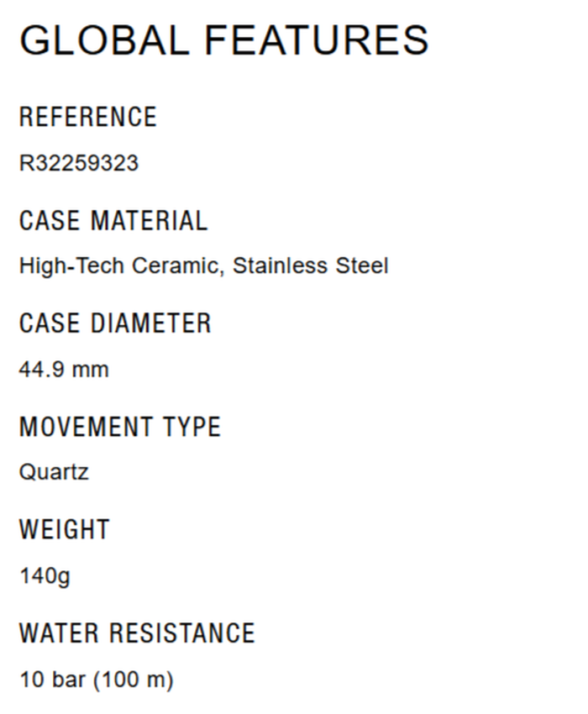Viewport: 588px width, 714px height.
Task: Click the (100 m) depth text
Action: tap(133, 680)
